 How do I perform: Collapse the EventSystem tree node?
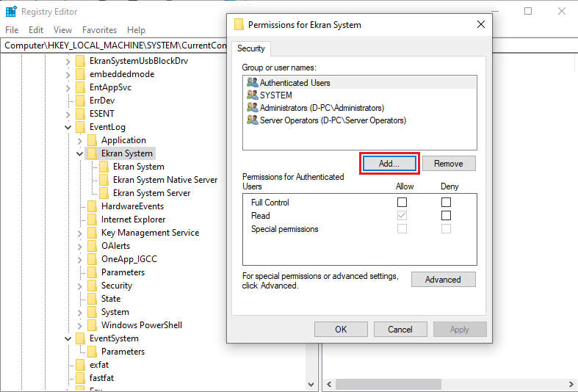tap(68, 338)
